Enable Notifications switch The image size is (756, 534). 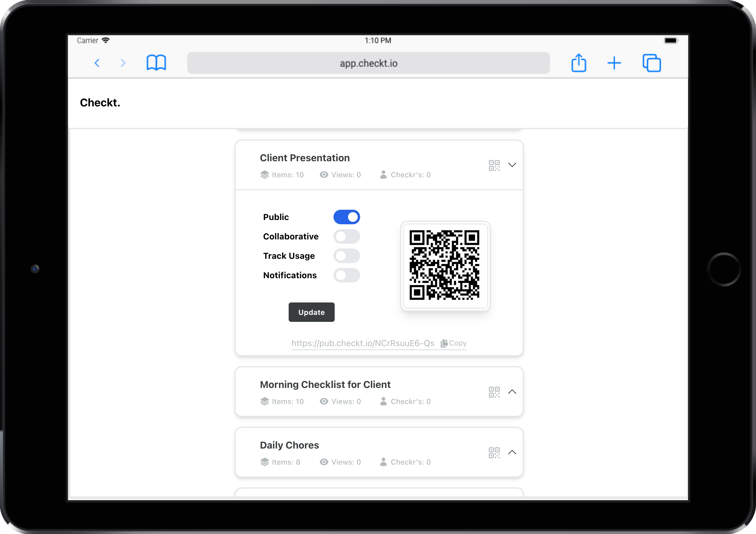coord(346,275)
